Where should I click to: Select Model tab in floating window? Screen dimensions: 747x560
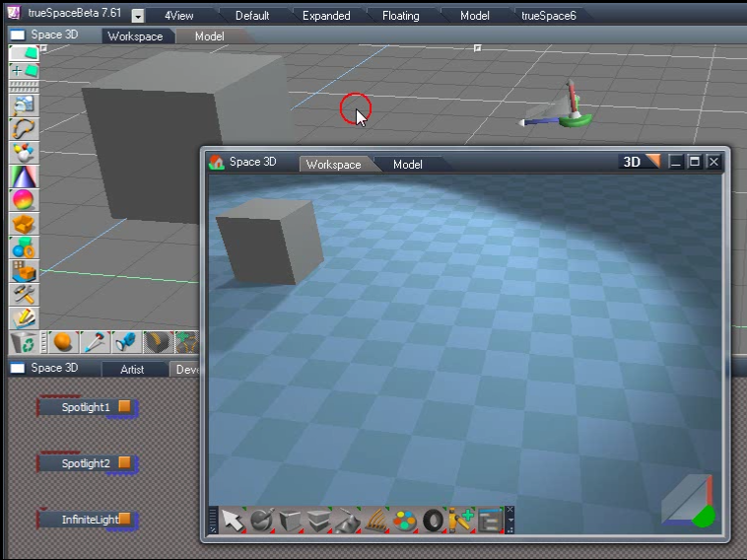tap(407, 165)
